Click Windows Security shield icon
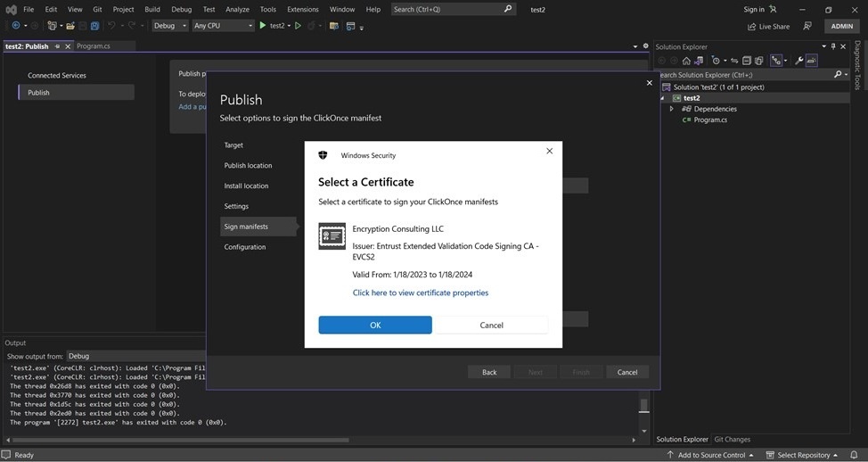This screenshot has width=868, height=462. (x=323, y=155)
